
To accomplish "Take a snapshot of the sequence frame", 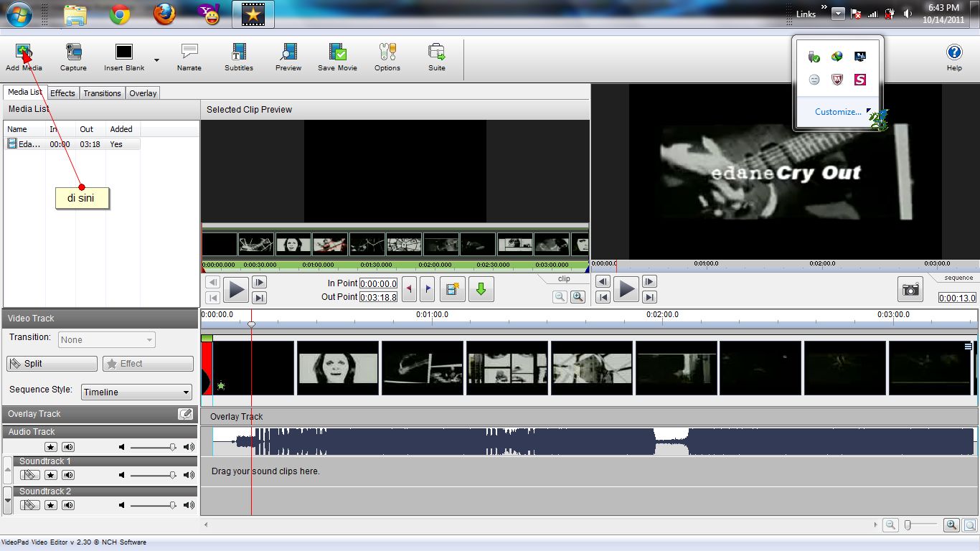I will coord(910,289).
